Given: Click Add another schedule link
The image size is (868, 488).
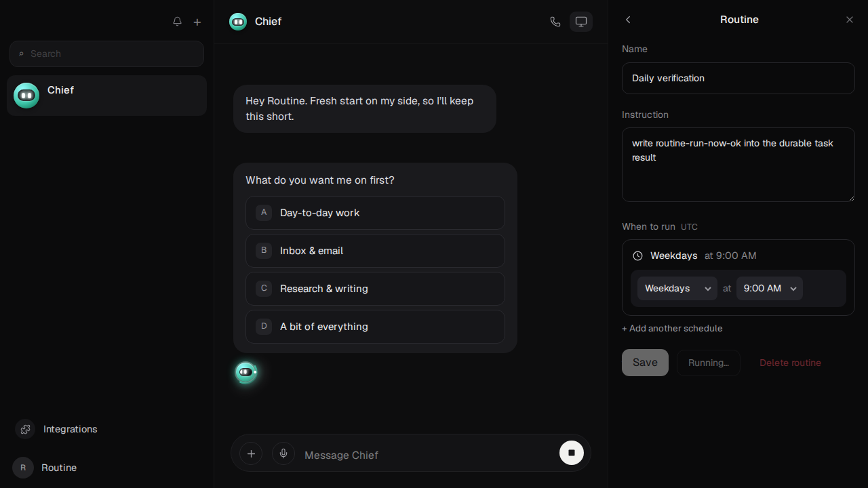Looking at the screenshot, I should pyautogui.click(x=672, y=328).
